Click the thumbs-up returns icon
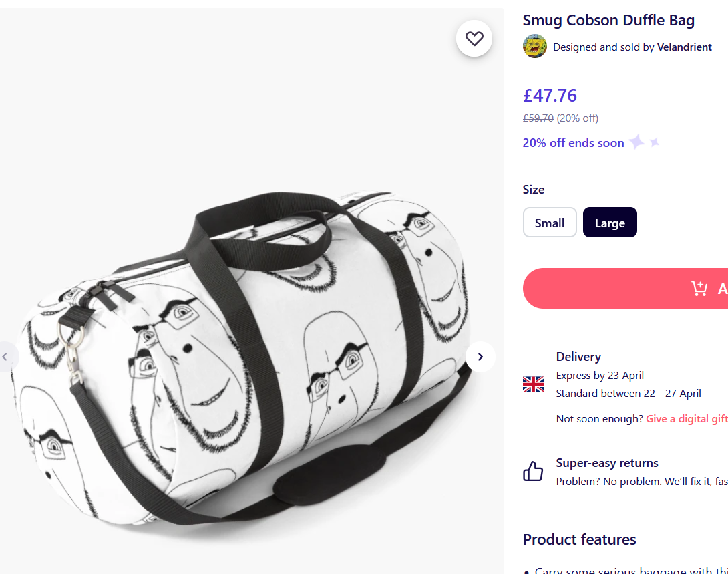 pos(533,472)
